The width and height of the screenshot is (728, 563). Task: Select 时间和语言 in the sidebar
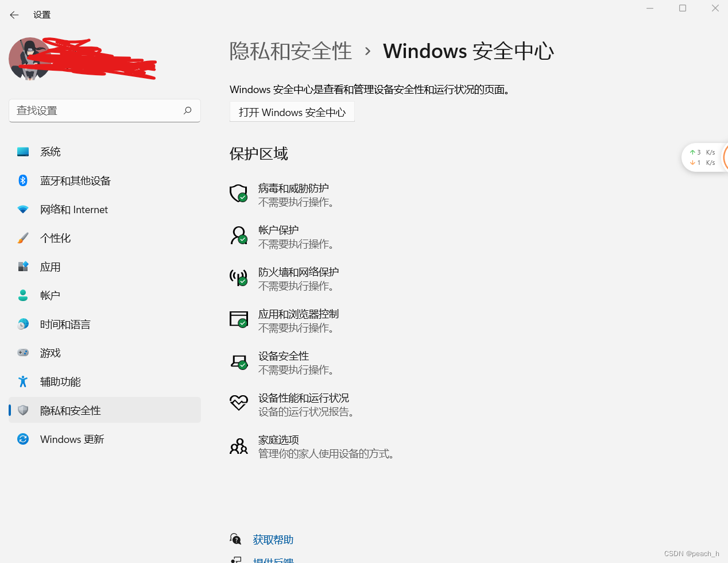[104, 324]
